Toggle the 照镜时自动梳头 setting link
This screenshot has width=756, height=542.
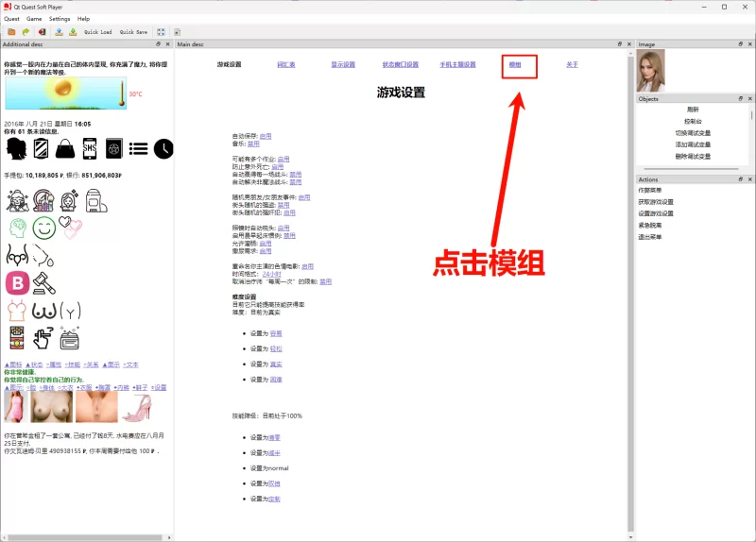pyautogui.click(x=283, y=228)
